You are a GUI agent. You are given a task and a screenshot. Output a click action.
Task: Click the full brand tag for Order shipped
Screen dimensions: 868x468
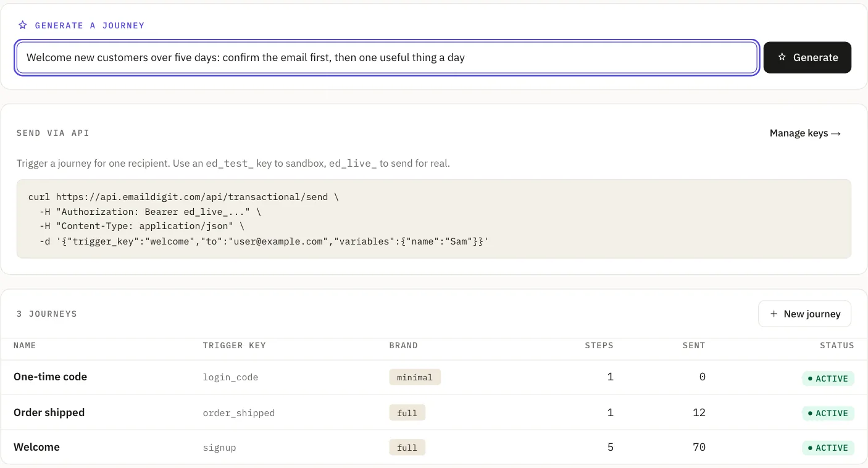(407, 413)
